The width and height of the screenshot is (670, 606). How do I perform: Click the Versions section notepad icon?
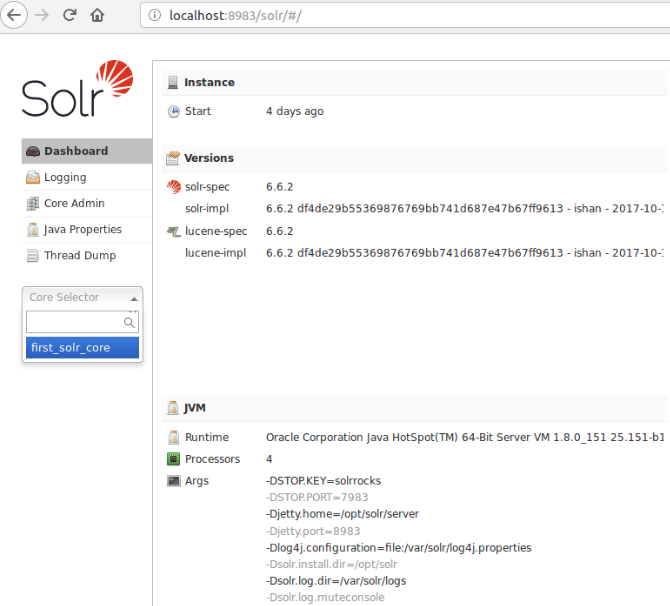click(x=173, y=158)
